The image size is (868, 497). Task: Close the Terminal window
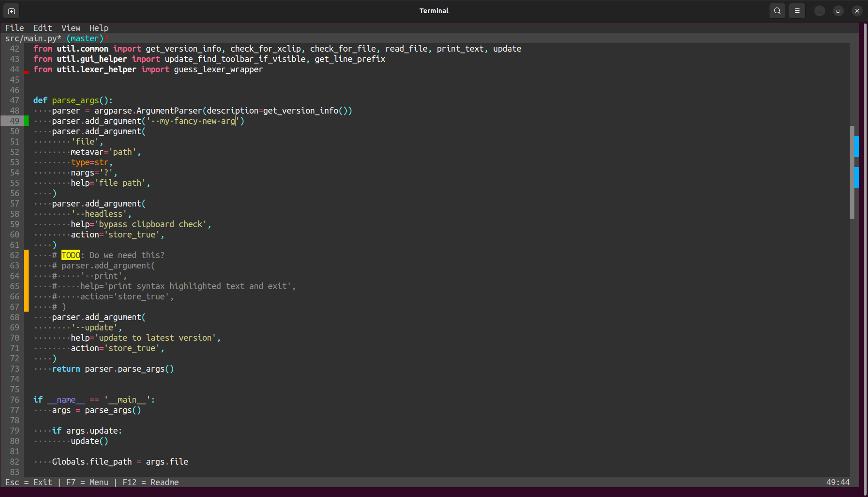coord(857,11)
